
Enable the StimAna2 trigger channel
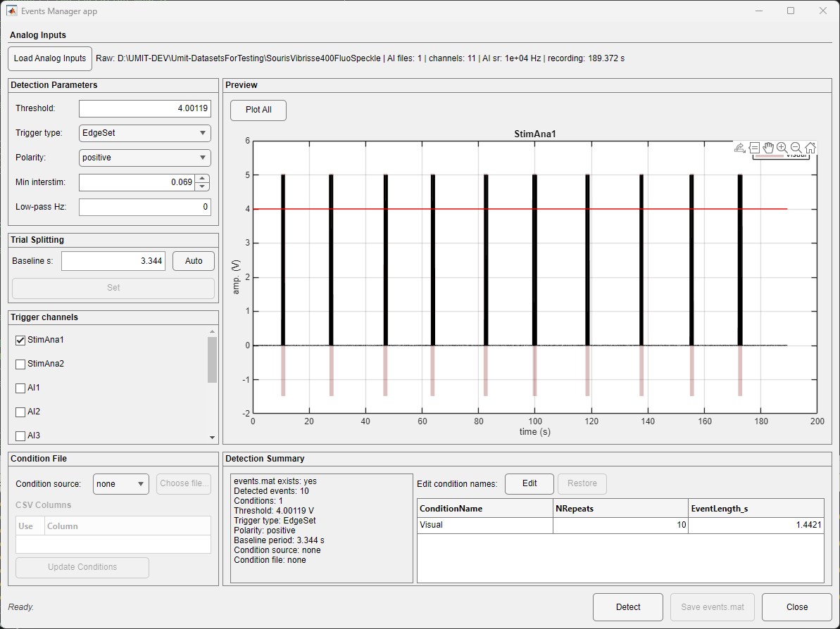[x=20, y=364]
